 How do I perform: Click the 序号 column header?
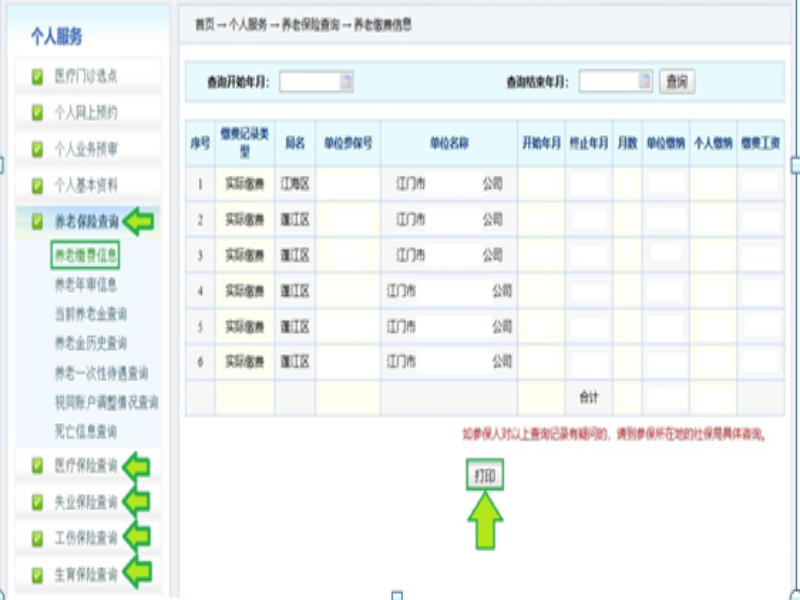200,143
